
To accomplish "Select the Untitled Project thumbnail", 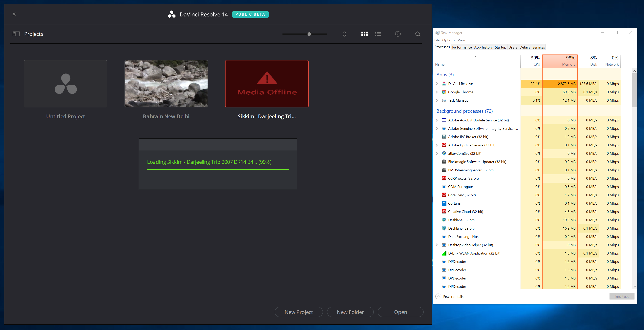I will [66, 84].
